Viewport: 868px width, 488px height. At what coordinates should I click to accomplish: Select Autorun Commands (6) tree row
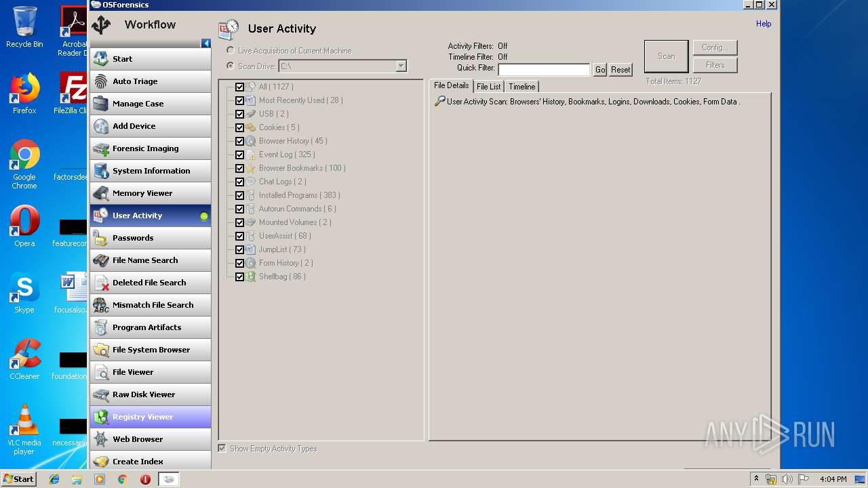298,209
